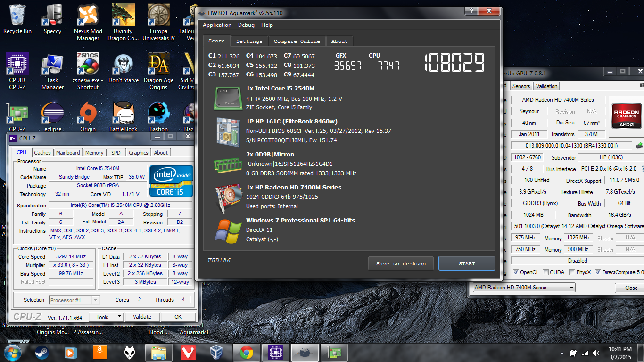Switch to the Validation tab in GPU-Z
Screen dimensions: 644x362
point(547,86)
